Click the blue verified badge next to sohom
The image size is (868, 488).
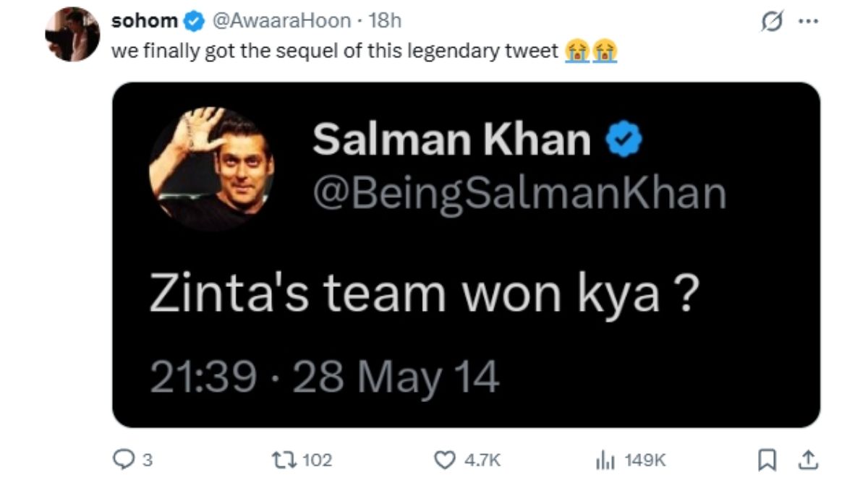click(x=192, y=21)
